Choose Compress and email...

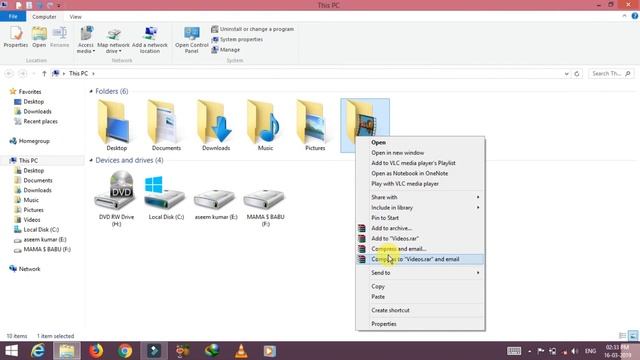(420, 249)
